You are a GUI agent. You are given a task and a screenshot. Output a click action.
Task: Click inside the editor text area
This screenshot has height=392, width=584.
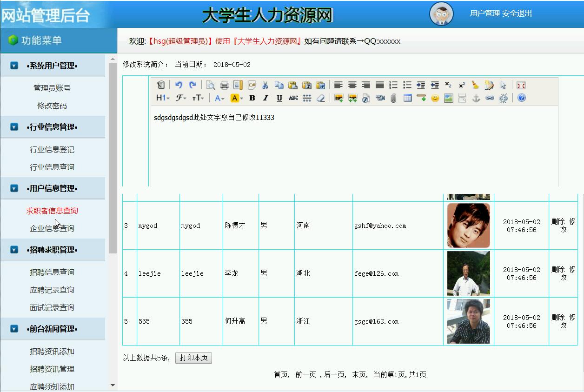[x=354, y=146]
